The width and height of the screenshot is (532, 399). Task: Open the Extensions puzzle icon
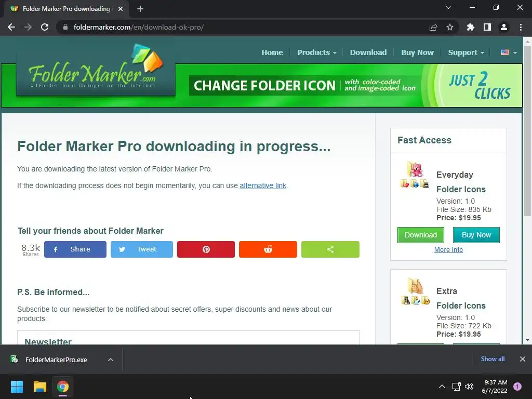[x=471, y=27]
